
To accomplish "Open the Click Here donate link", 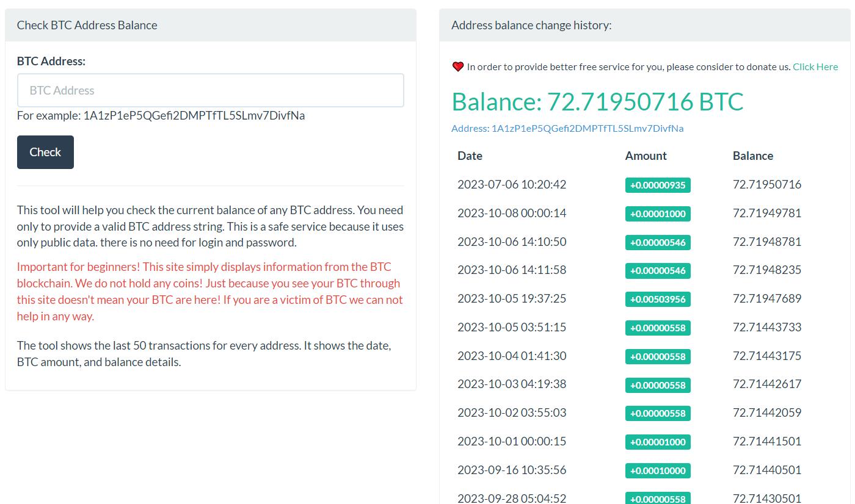I will click(x=815, y=67).
